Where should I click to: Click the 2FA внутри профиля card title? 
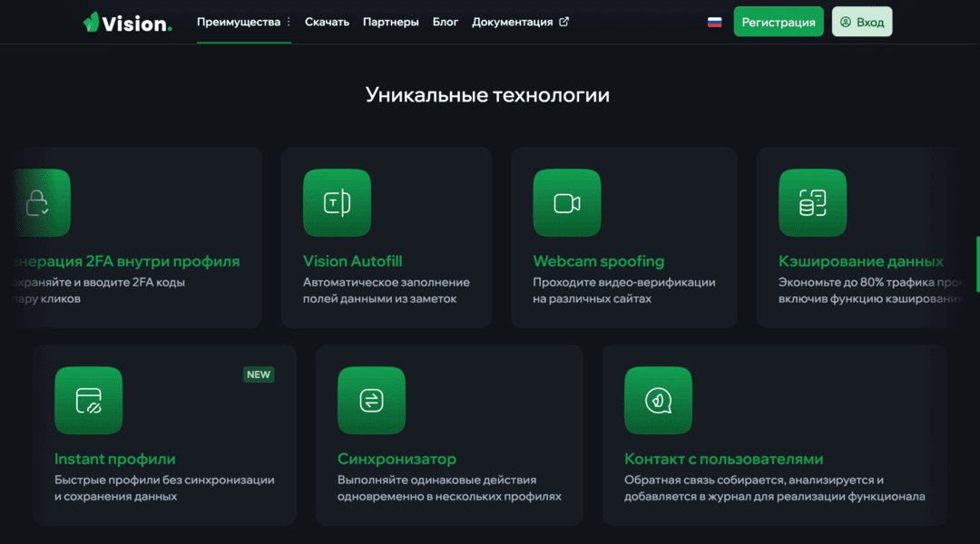(126, 261)
